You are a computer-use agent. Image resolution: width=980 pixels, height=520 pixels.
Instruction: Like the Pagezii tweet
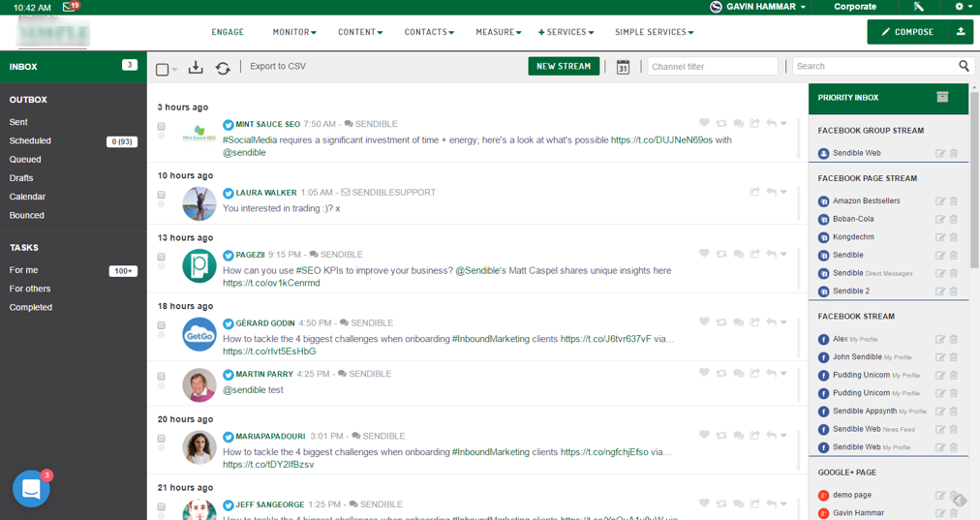pos(704,253)
